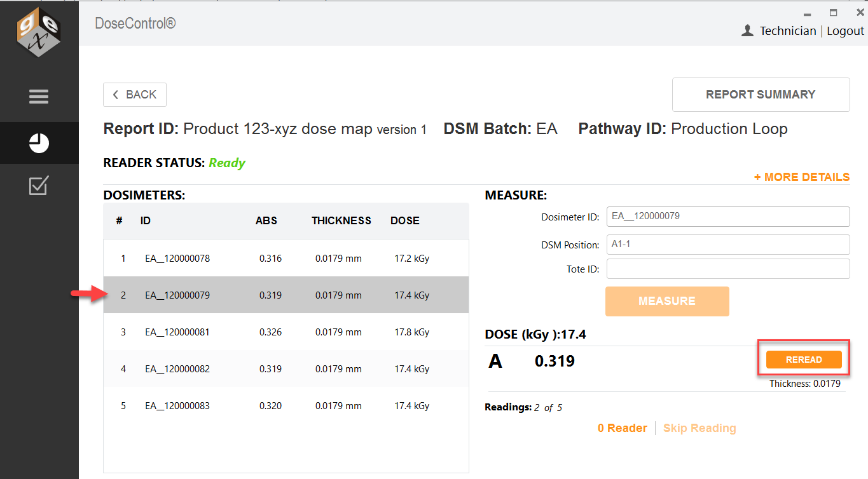Select dosimeter row EA__120000082

[x=286, y=368]
